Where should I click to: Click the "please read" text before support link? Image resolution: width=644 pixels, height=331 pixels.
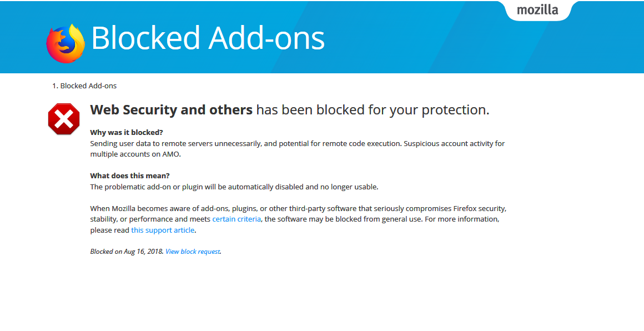coord(110,230)
